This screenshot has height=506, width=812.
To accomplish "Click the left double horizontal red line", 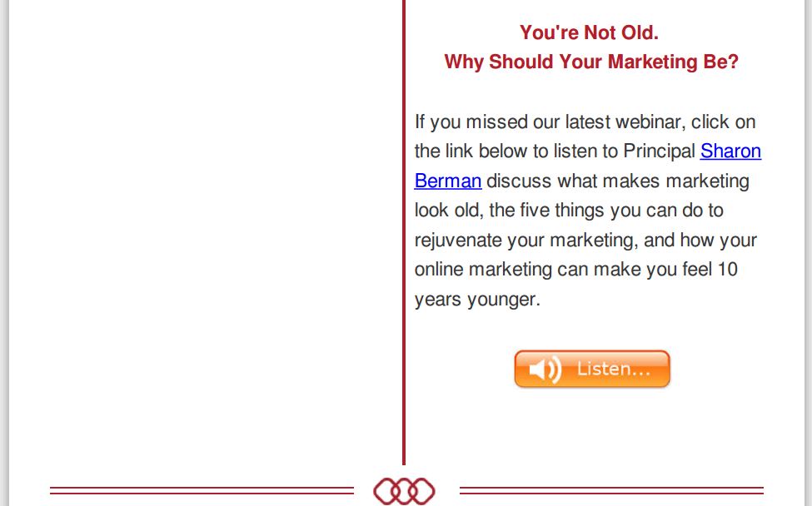I will [x=202, y=490].
